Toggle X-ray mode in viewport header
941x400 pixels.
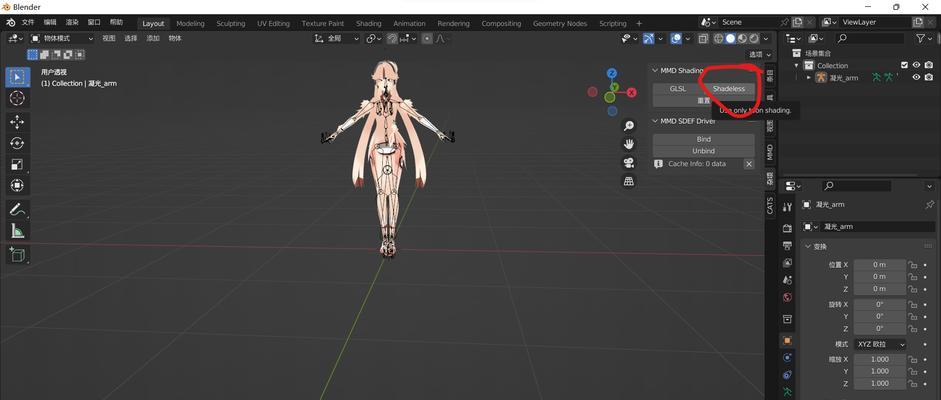click(703, 38)
